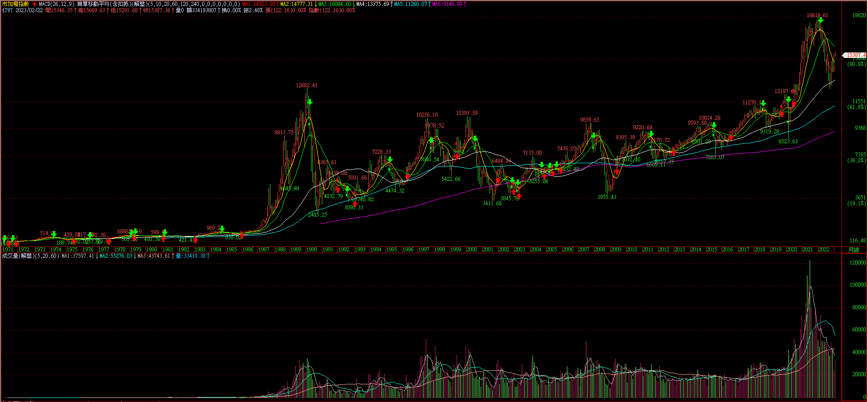
Task: Select the 1990 year on the time axis
Action: point(311,250)
